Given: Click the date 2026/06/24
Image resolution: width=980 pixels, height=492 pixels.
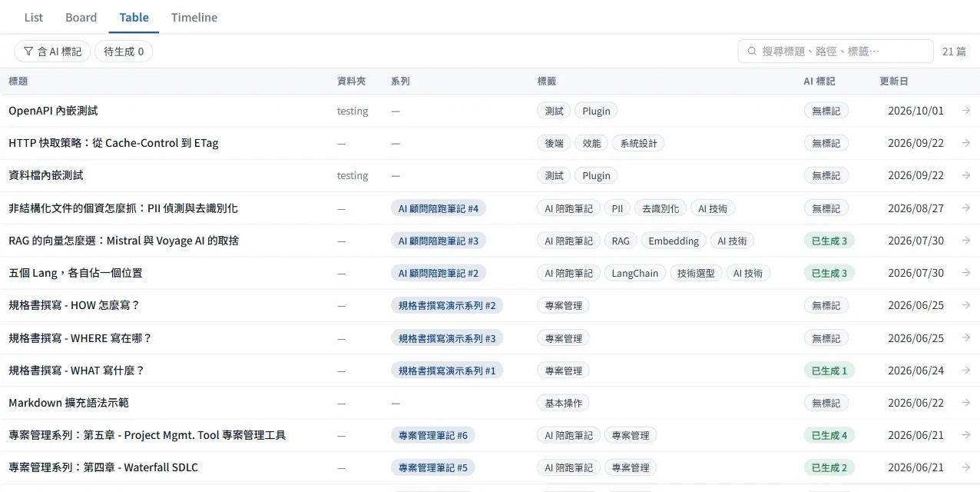Looking at the screenshot, I should pos(915,371).
